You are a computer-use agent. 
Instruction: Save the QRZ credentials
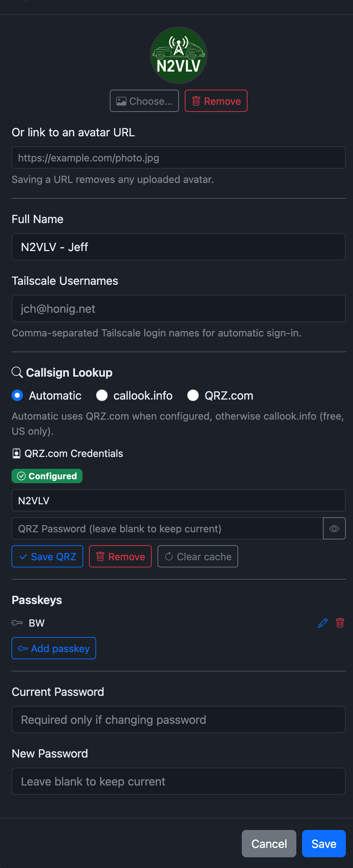click(x=47, y=556)
